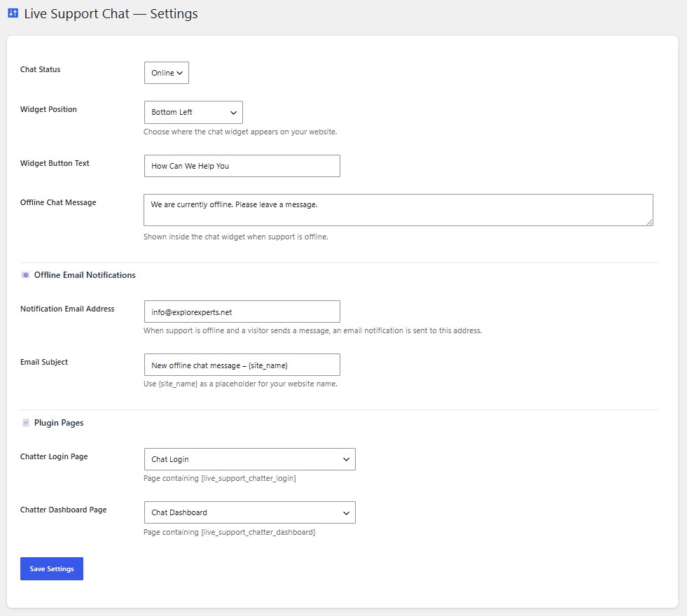
Task: Open the Widget Position dropdown
Action: coord(193,112)
